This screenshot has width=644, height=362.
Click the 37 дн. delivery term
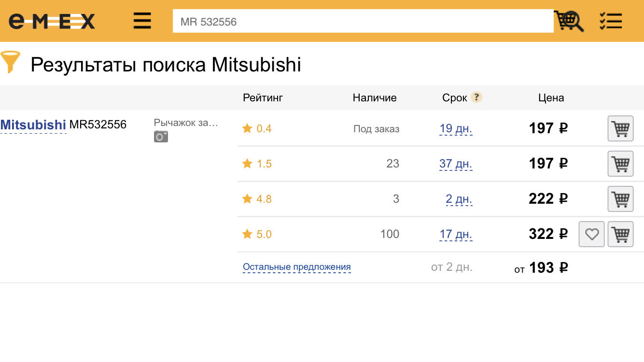point(455,164)
